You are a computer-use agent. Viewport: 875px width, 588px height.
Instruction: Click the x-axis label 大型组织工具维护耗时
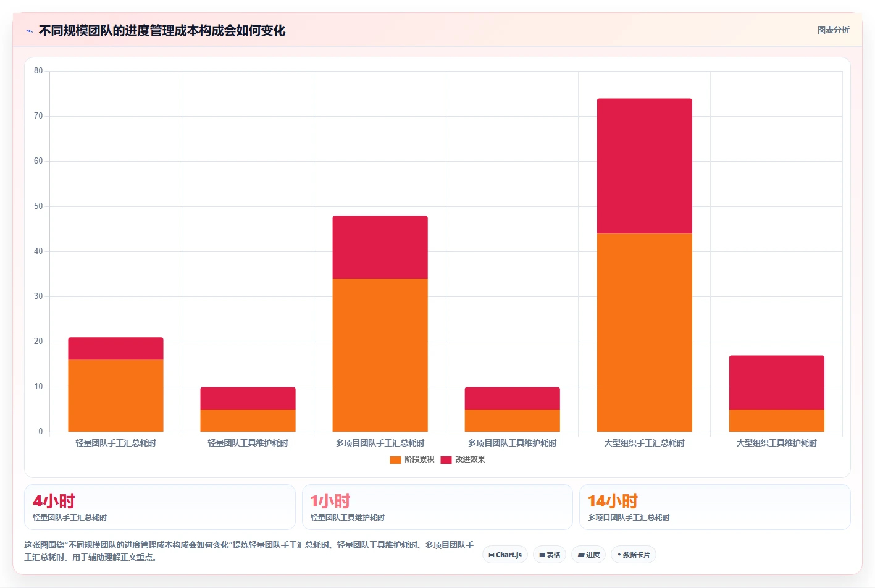pyautogui.click(x=776, y=443)
